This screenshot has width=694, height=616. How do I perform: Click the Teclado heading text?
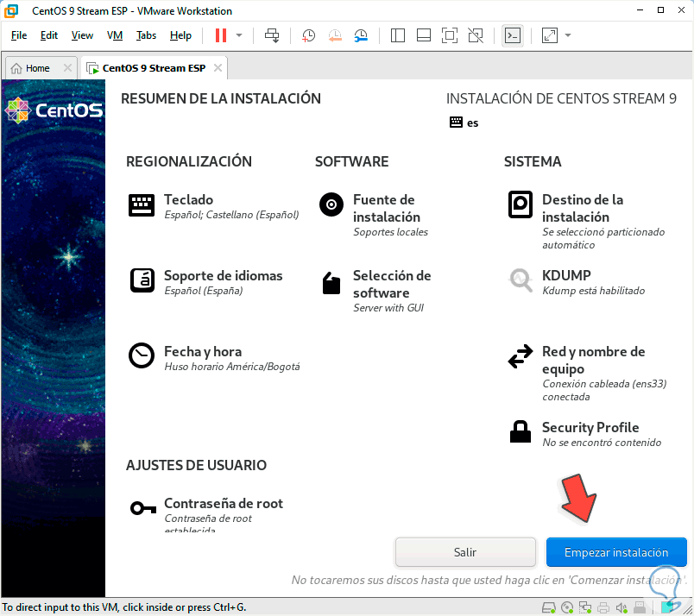188,199
